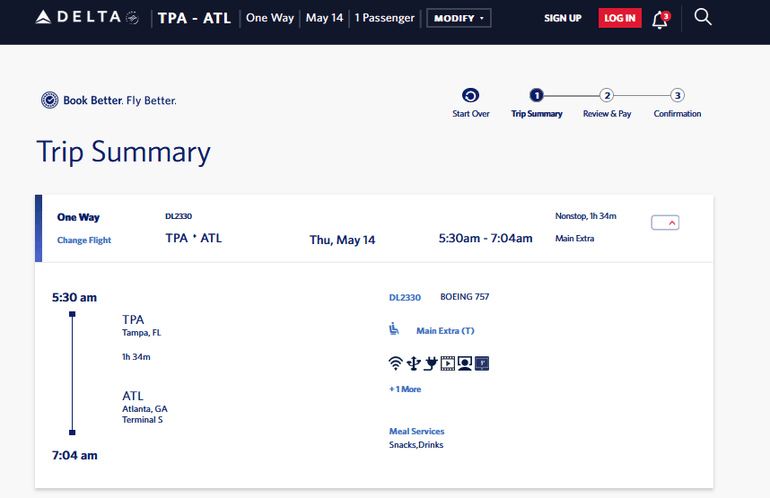This screenshot has height=498, width=770.
Task: Click the USB port amenity icon
Action: click(413, 363)
